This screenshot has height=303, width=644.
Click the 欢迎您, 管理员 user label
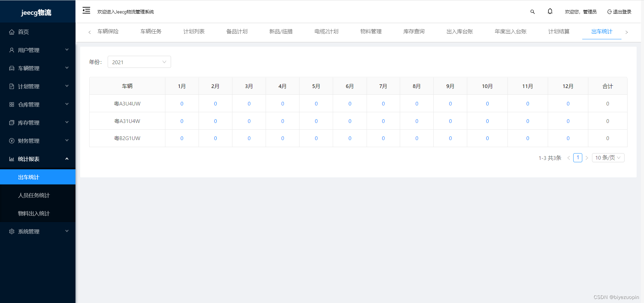tap(581, 12)
